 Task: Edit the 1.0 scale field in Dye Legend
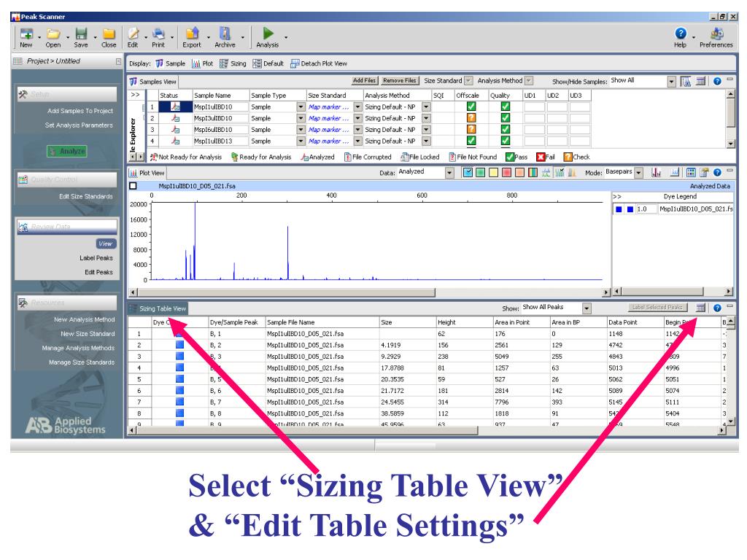point(646,209)
